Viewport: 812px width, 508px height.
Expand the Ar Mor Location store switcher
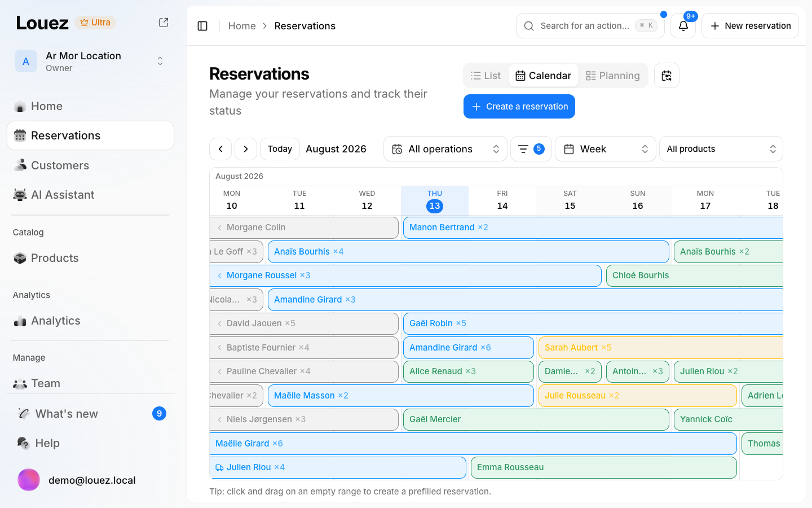(90, 62)
